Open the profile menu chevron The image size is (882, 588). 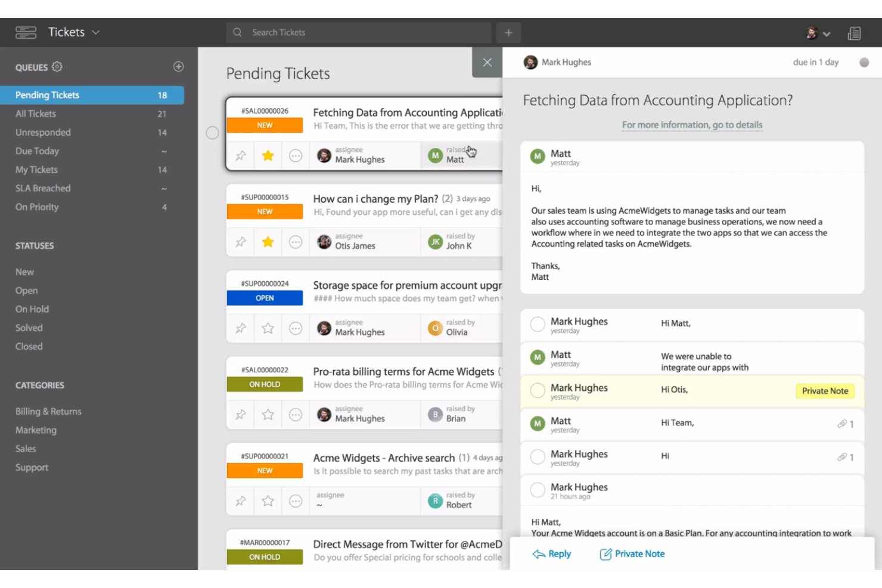pos(826,34)
